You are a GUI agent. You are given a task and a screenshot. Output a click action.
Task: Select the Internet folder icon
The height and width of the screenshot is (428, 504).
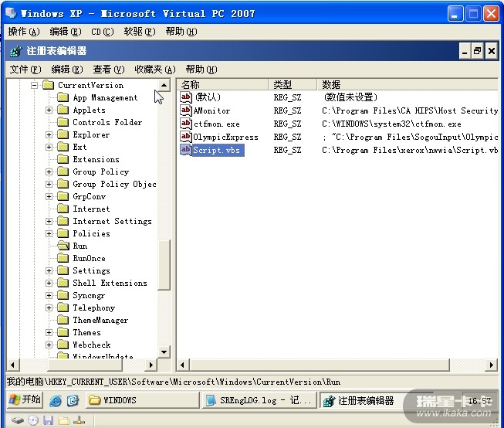point(63,209)
